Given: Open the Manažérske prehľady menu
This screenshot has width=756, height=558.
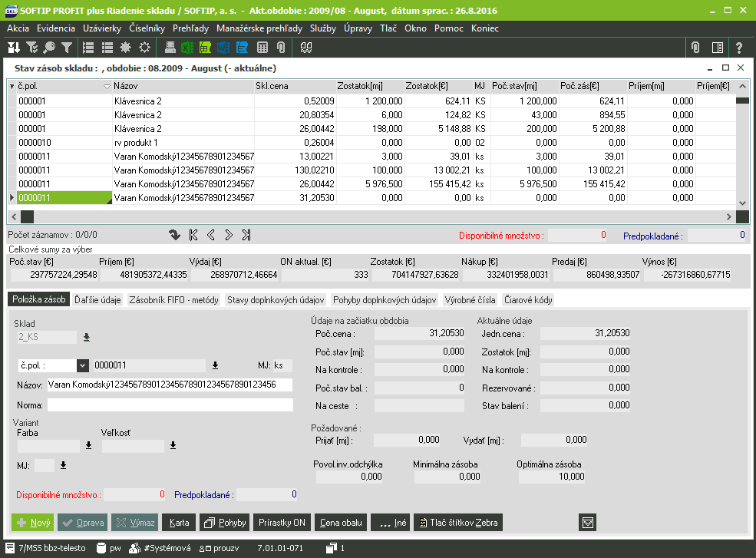Looking at the screenshot, I should point(259,28).
